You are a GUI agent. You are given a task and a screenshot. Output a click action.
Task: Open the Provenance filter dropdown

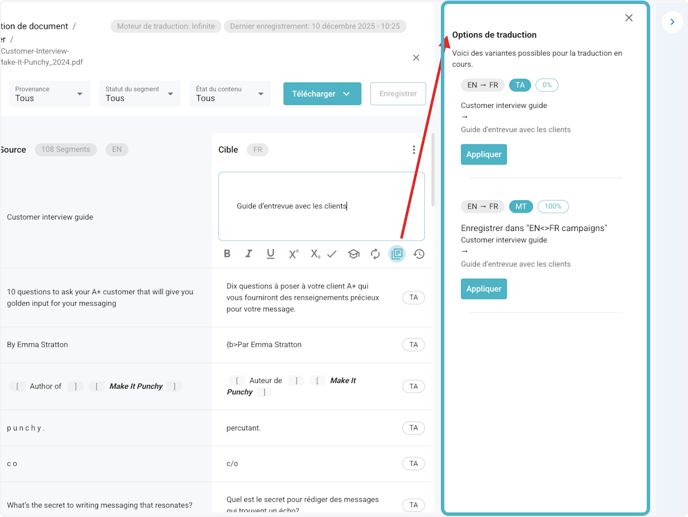click(50, 94)
